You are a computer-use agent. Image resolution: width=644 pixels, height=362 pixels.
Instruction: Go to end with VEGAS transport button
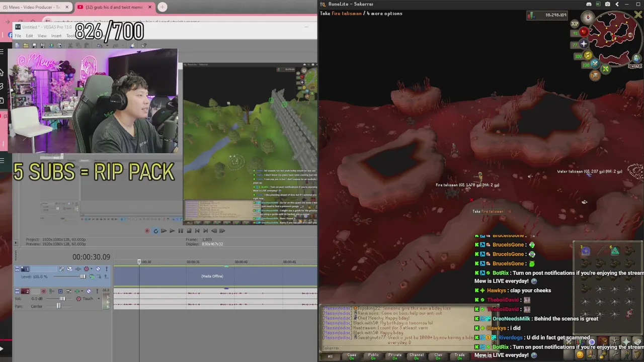pos(205,231)
